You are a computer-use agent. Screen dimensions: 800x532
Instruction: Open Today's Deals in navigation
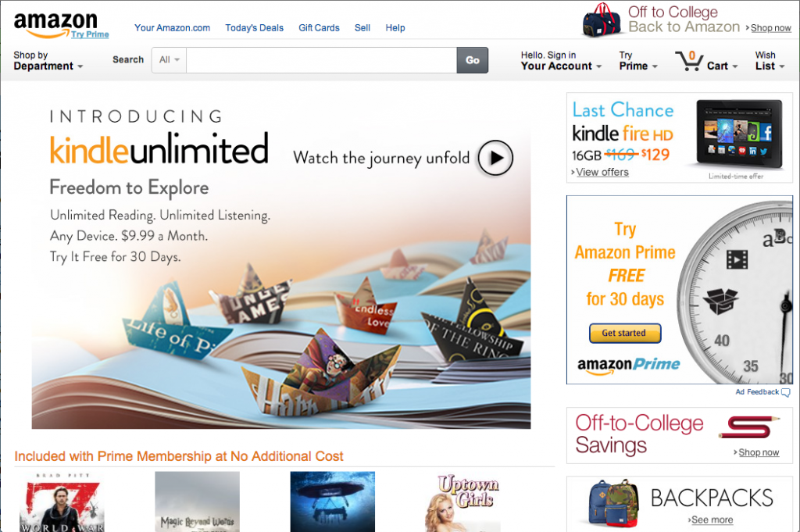coord(254,28)
